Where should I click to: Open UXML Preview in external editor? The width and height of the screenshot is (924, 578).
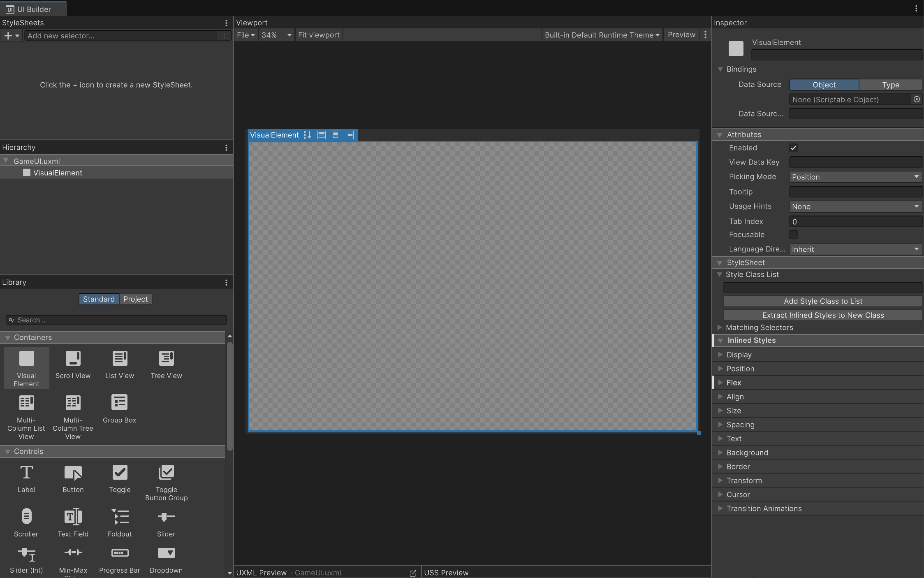(x=413, y=573)
